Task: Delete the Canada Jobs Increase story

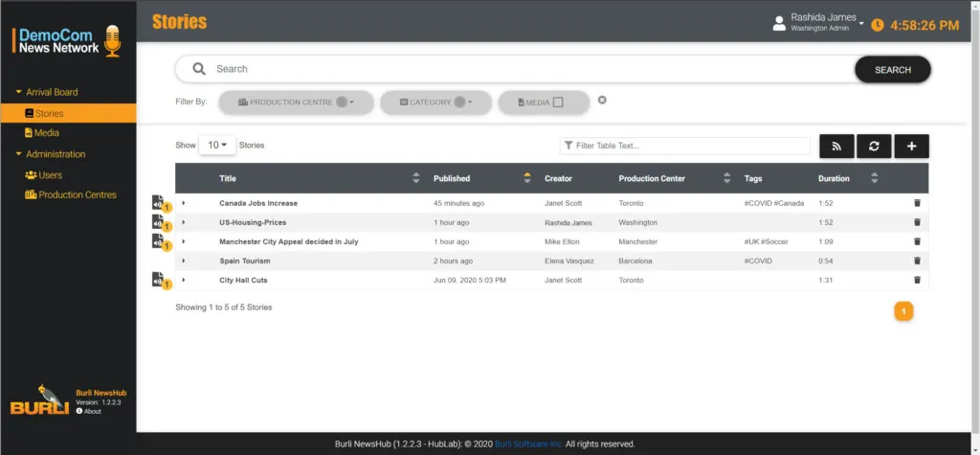Action: pyautogui.click(x=917, y=203)
